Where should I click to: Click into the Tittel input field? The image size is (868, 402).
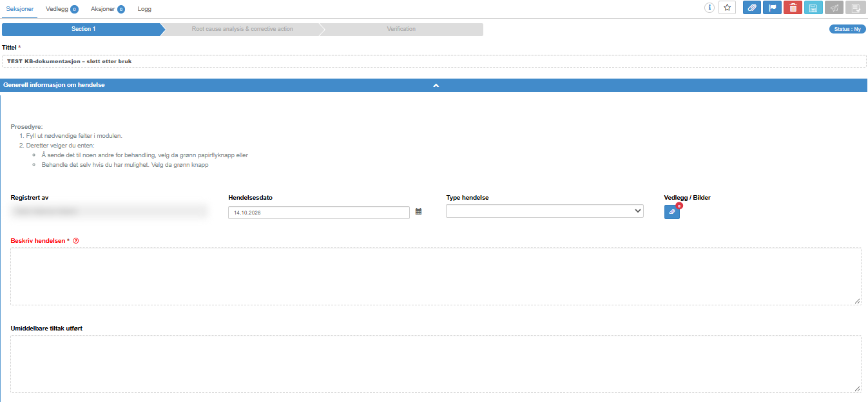point(434,61)
